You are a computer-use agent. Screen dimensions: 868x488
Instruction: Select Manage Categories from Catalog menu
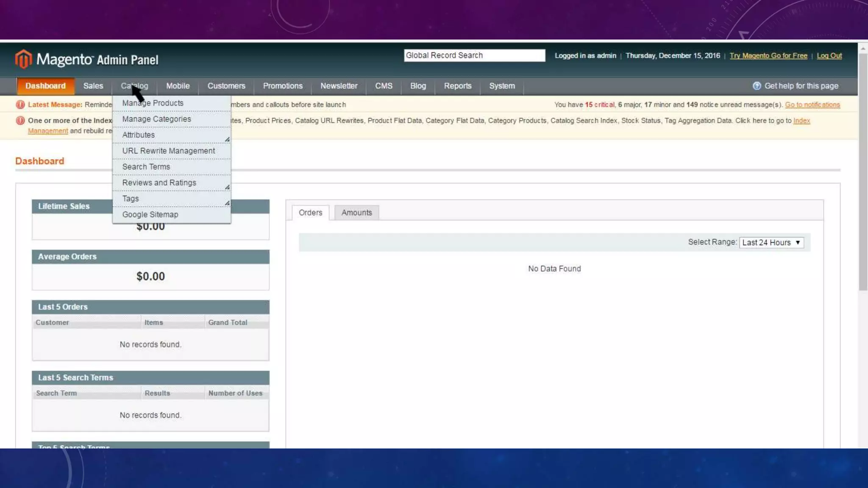(156, 119)
